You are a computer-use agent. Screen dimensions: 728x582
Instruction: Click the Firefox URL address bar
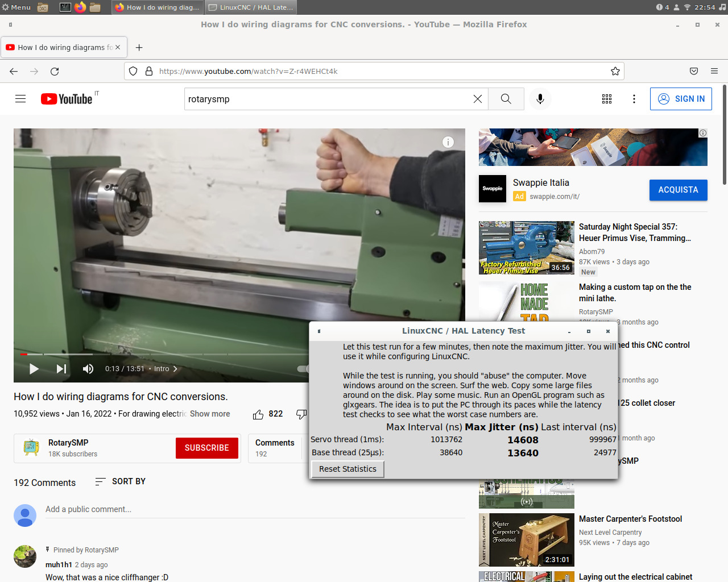click(375, 71)
